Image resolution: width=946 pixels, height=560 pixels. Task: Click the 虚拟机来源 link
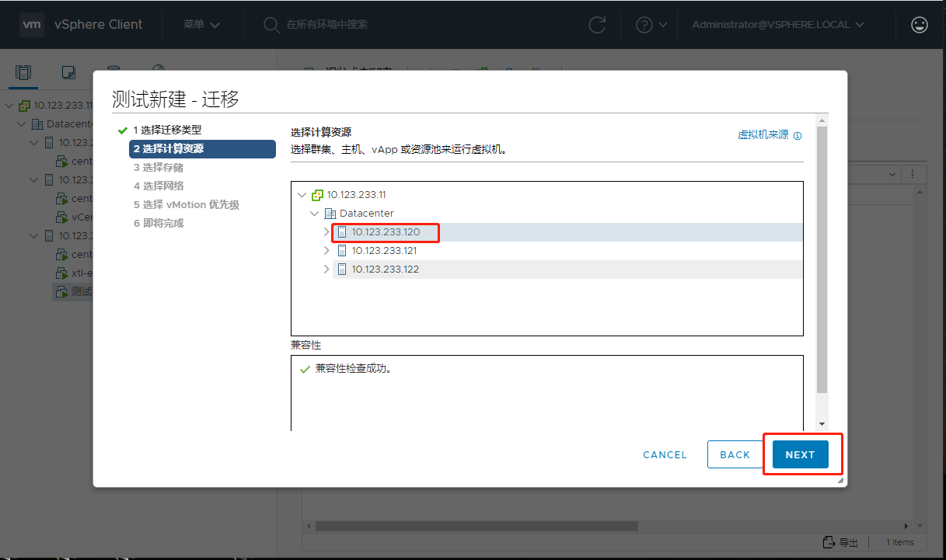[x=763, y=134]
